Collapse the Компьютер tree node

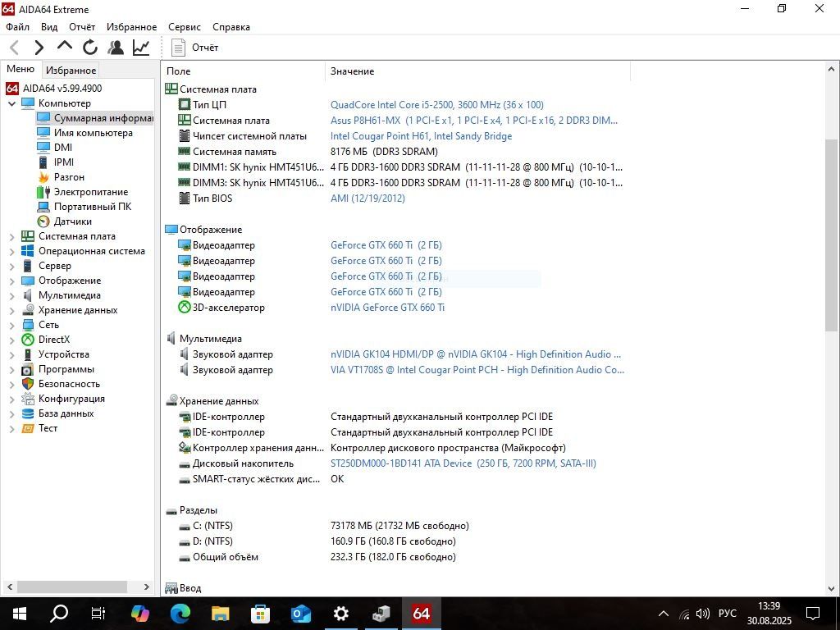point(11,103)
